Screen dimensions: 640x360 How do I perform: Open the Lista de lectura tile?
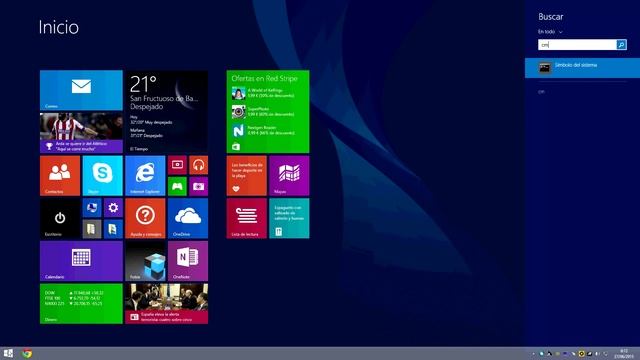(x=247, y=218)
